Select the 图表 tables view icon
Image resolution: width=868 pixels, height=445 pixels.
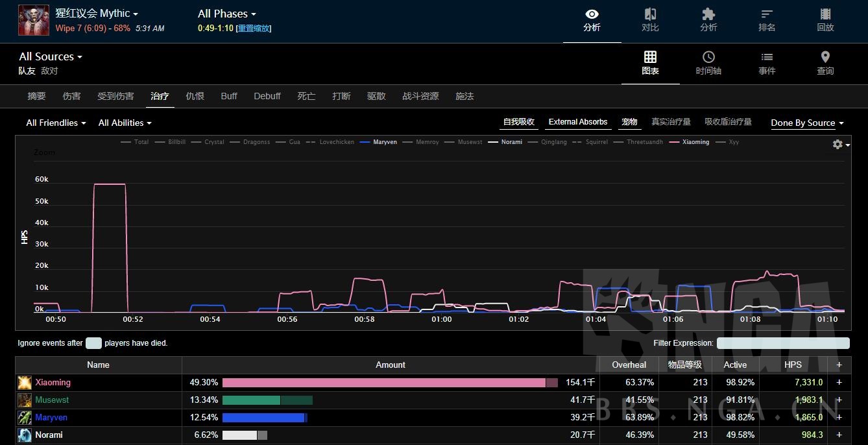click(x=650, y=63)
